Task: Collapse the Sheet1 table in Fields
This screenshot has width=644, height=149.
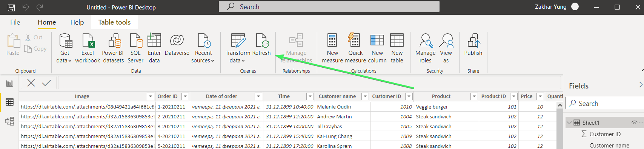Action: tap(569, 123)
